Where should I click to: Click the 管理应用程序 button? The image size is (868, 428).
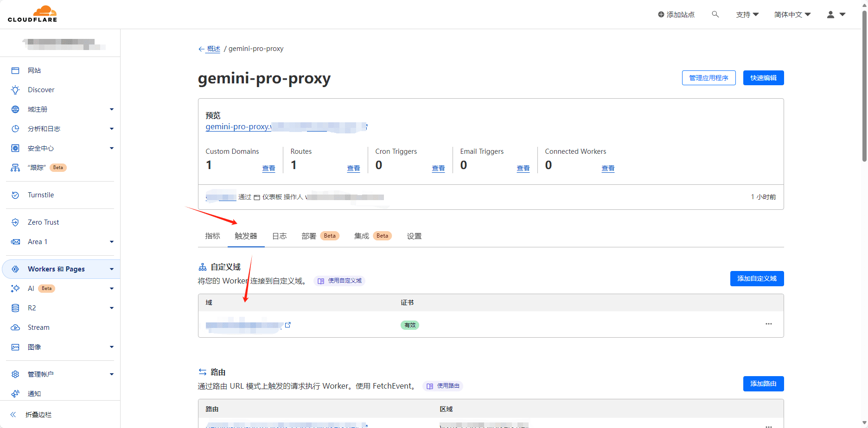[x=709, y=78]
